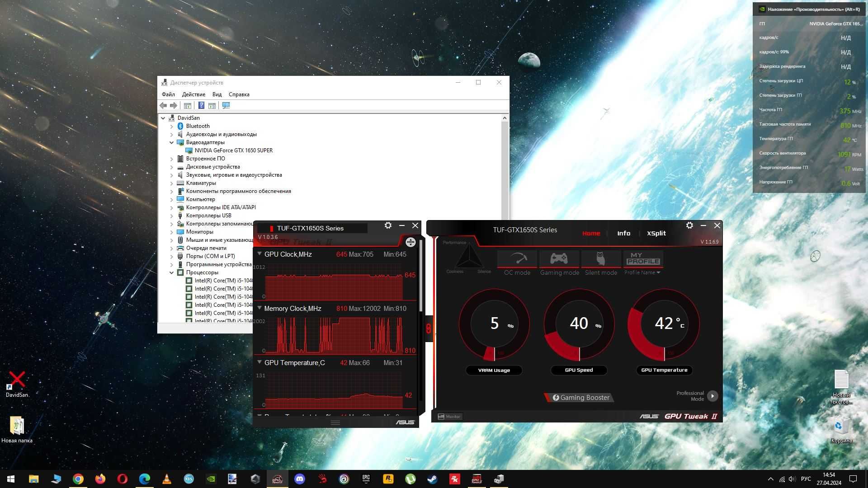Click the monitor window vertical scrollbar
This screenshot has height=488, width=868.
421,276
